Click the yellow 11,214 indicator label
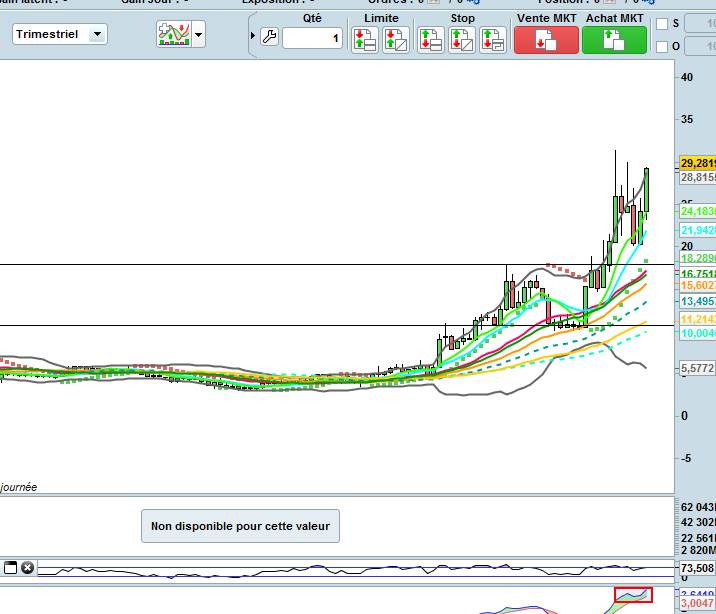The width and height of the screenshot is (716, 614). coord(698,319)
